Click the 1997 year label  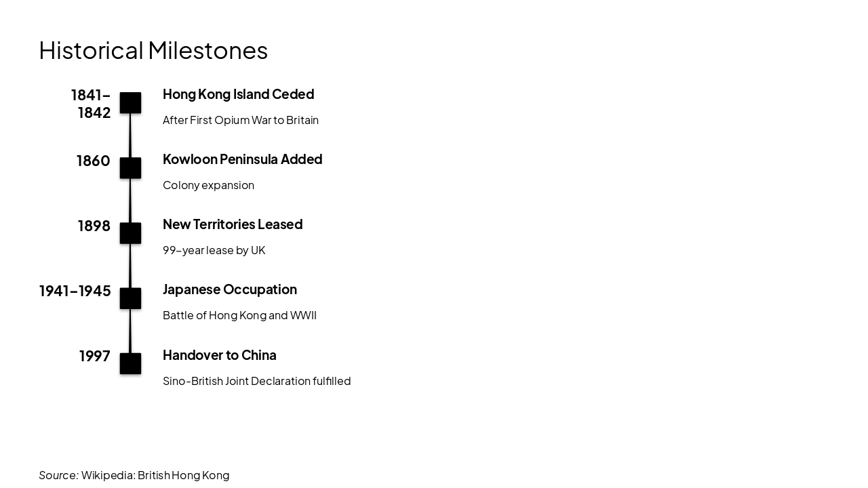[x=95, y=356]
